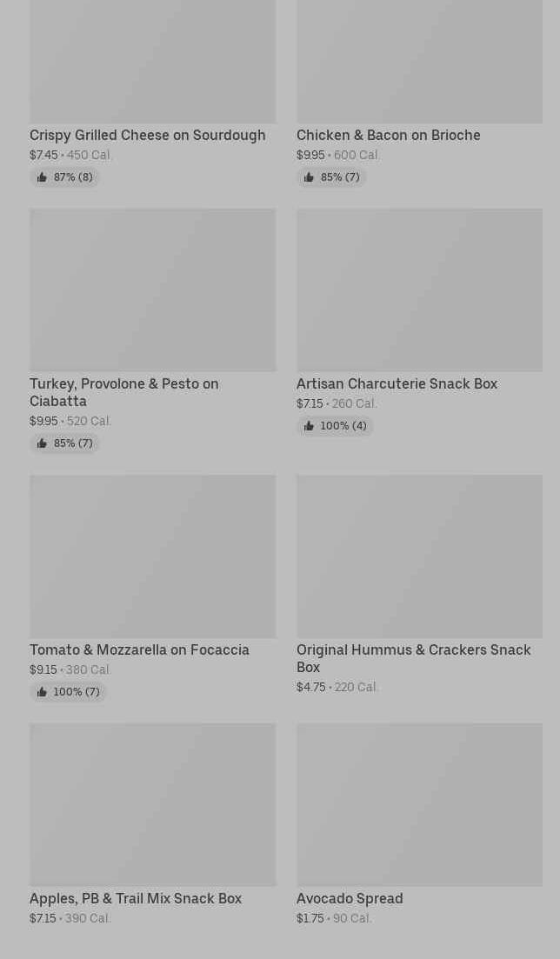The image size is (560, 959).
Task: Select the Avocado Spread item title
Action: click(350, 899)
